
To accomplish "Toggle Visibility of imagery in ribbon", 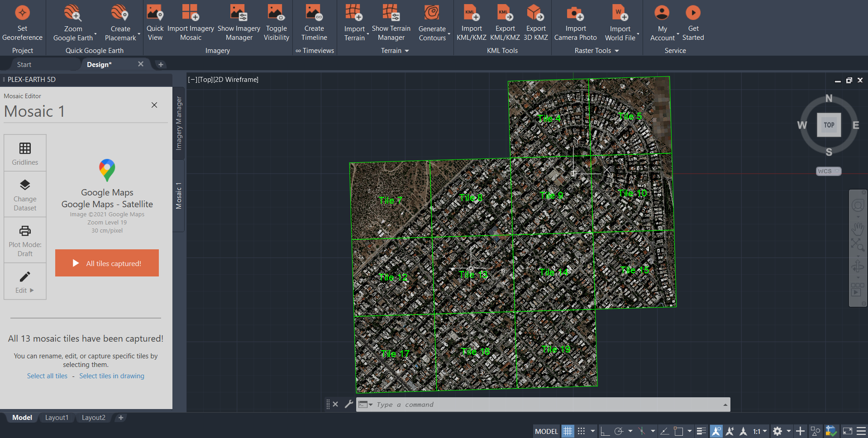I will [276, 13].
